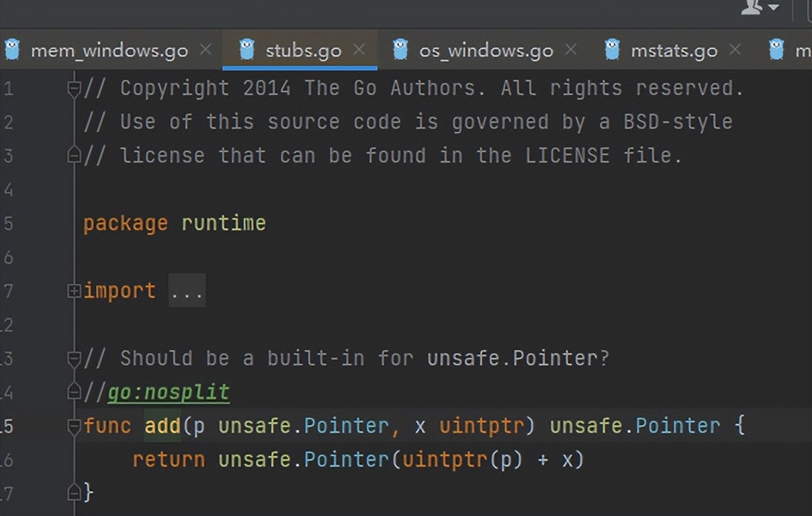Close the mem_windows.go tab
Image resolution: width=812 pixels, height=516 pixels.
pos(206,49)
